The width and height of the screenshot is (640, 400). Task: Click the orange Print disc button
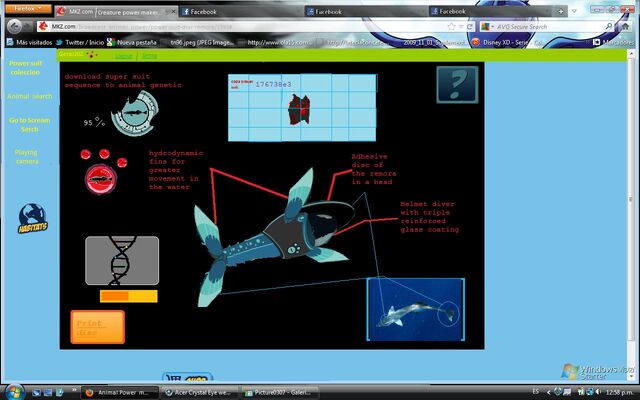[x=98, y=327]
